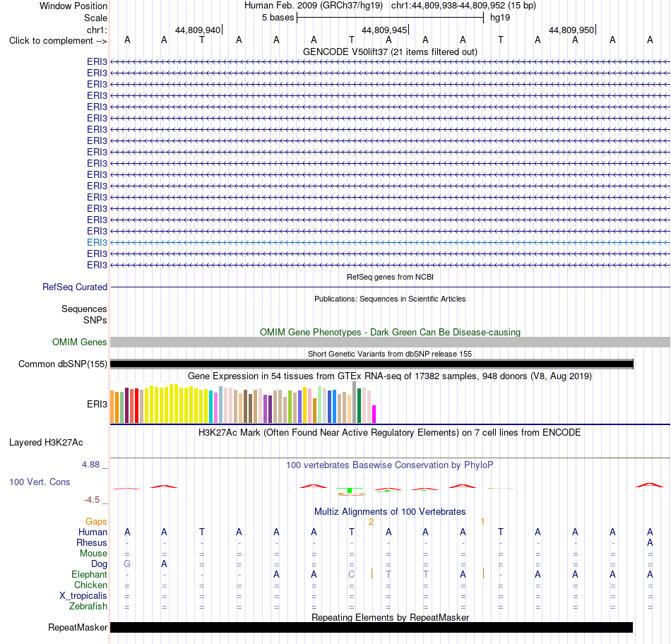Click the chr1: base position label

97,30
